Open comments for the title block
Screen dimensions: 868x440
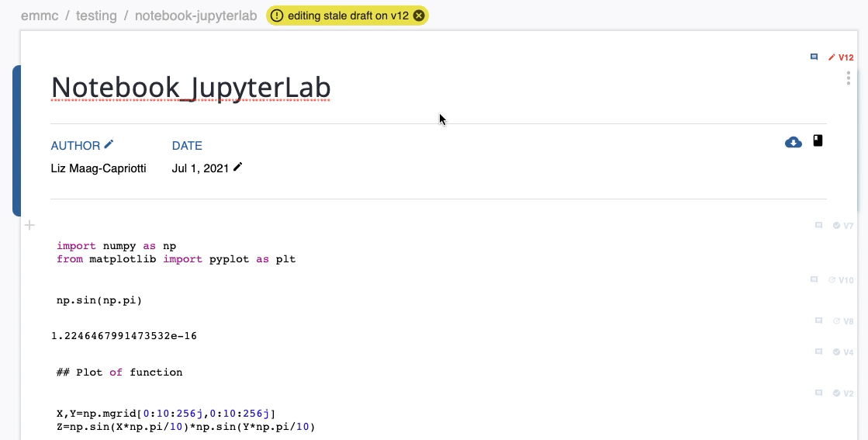(x=814, y=57)
